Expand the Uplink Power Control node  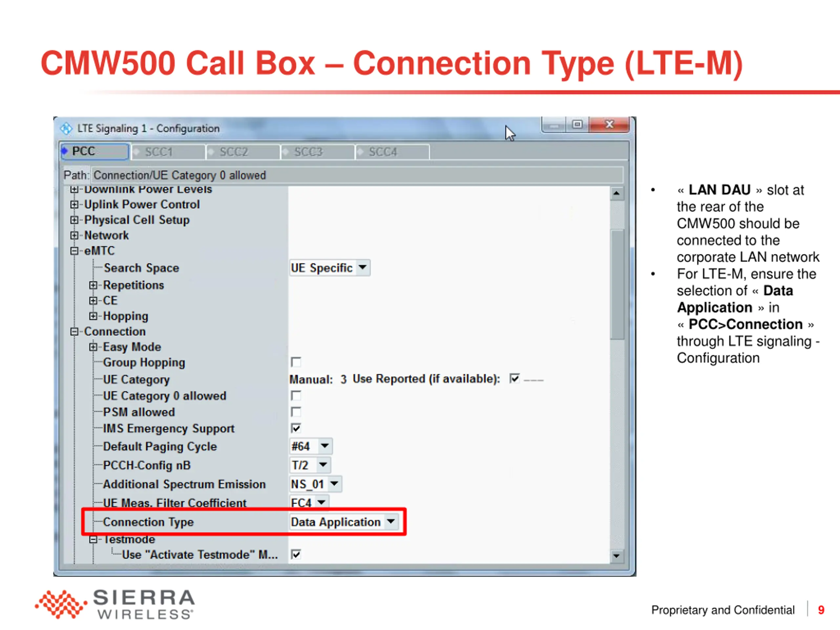74,204
